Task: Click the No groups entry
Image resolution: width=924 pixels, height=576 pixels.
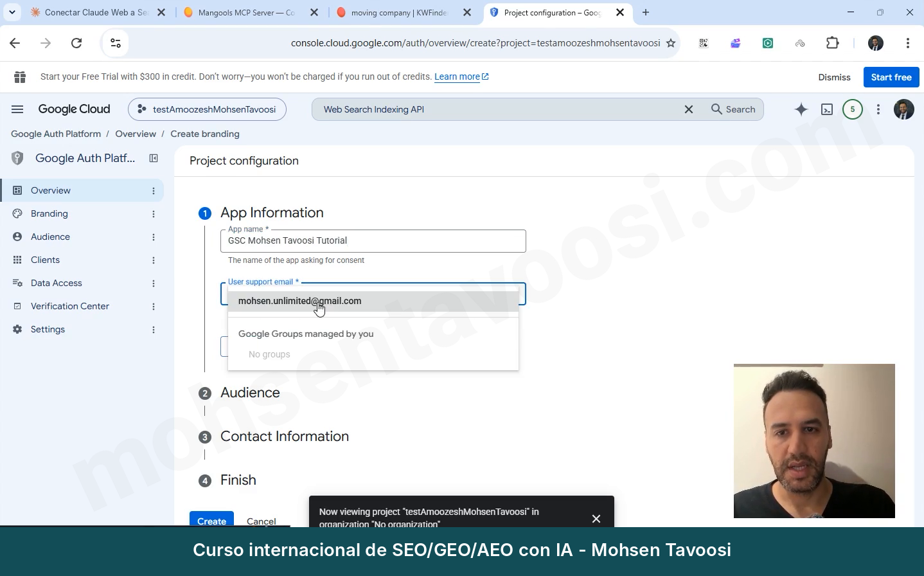Action: point(269,354)
